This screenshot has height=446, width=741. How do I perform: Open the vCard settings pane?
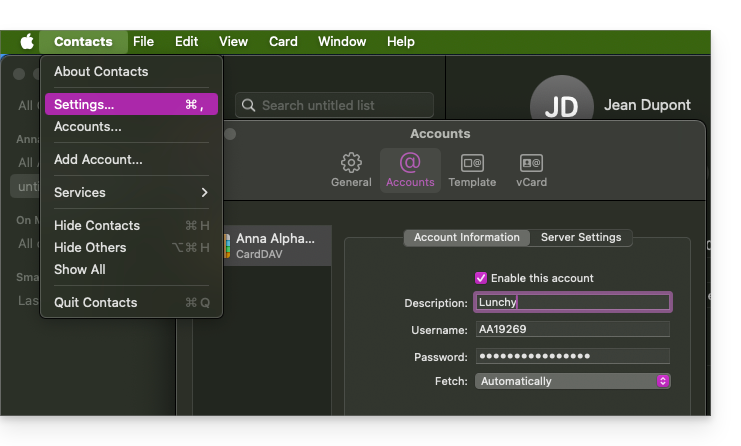(531, 169)
